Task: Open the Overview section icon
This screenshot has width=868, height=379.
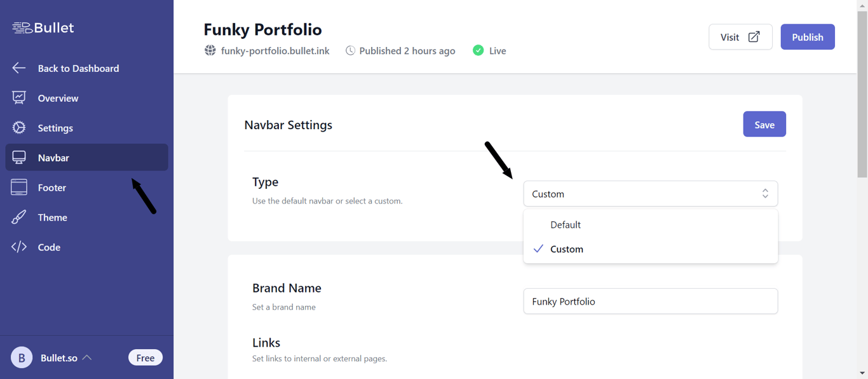Action: coord(18,98)
